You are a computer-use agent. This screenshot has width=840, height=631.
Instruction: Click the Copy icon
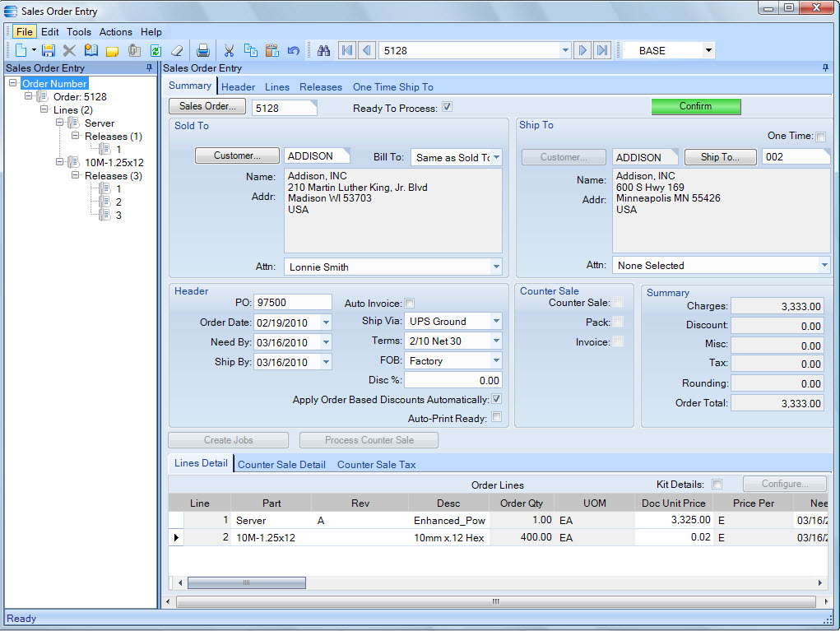pyautogui.click(x=250, y=50)
